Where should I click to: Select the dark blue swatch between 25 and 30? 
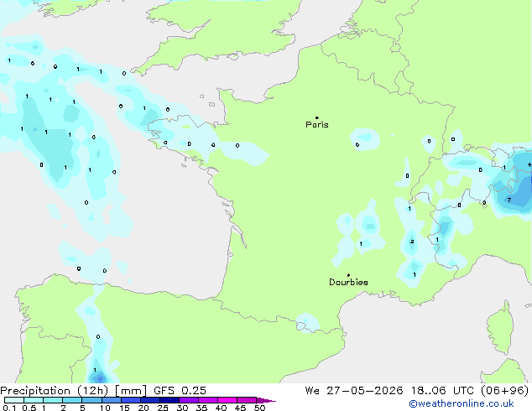[x=169, y=400]
